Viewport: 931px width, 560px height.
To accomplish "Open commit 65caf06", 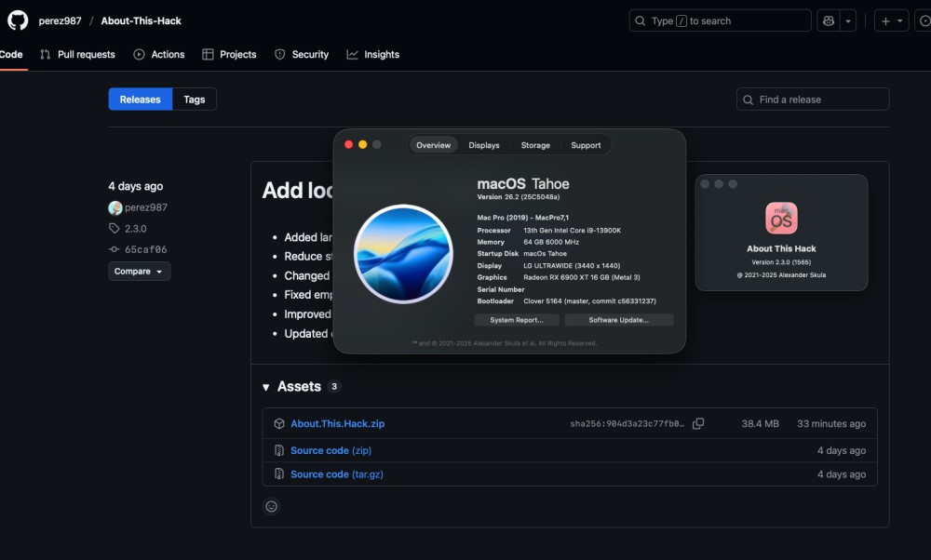I will [x=145, y=249].
